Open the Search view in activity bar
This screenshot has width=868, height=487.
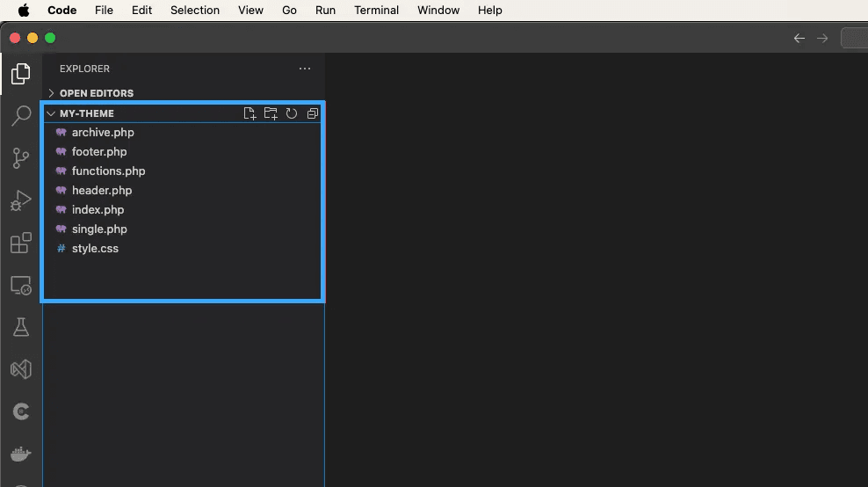pyautogui.click(x=21, y=116)
